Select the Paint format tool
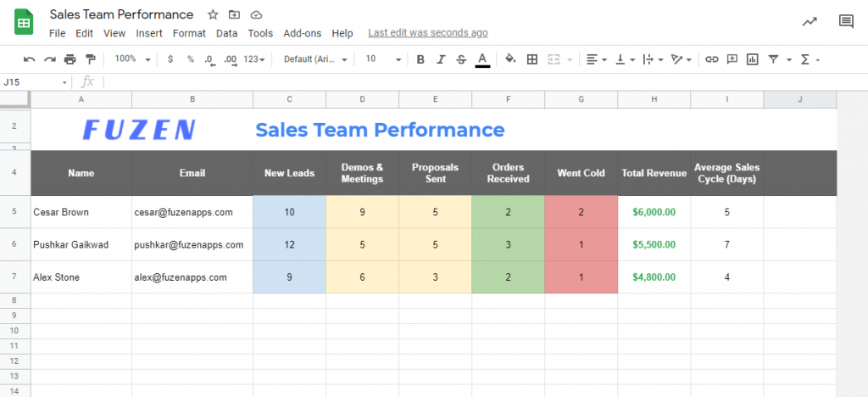Viewport: 868px width, 397px height. [x=90, y=59]
